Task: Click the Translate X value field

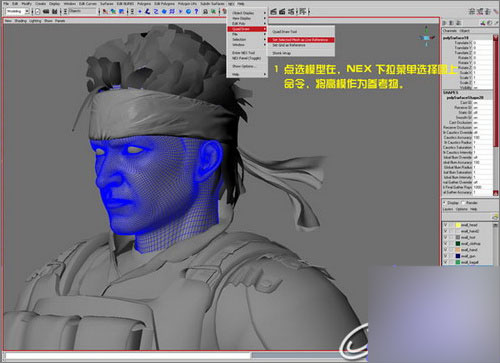Action: coord(482,43)
